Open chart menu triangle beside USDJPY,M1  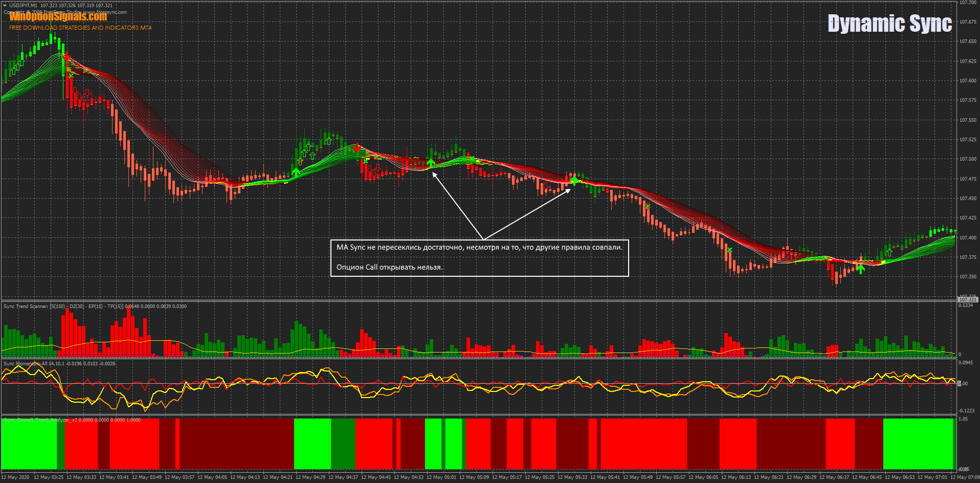tap(5, 6)
